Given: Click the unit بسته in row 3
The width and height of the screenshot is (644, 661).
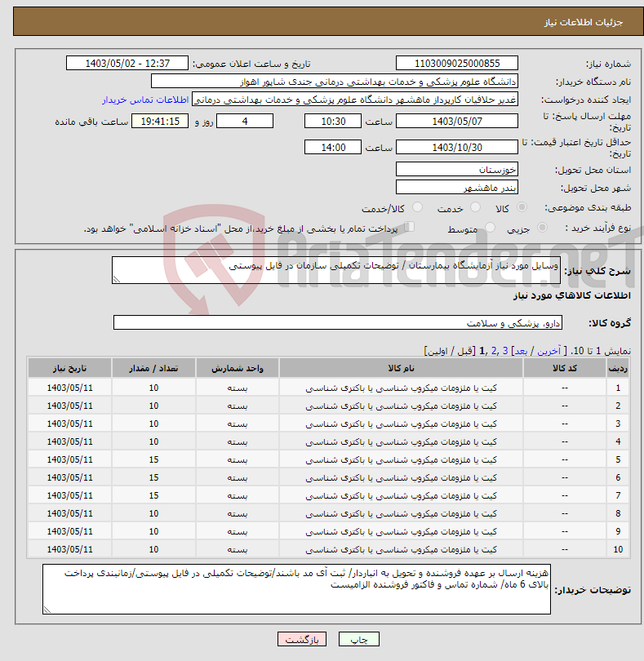Looking at the screenshot, I should (x=238, y=424).
